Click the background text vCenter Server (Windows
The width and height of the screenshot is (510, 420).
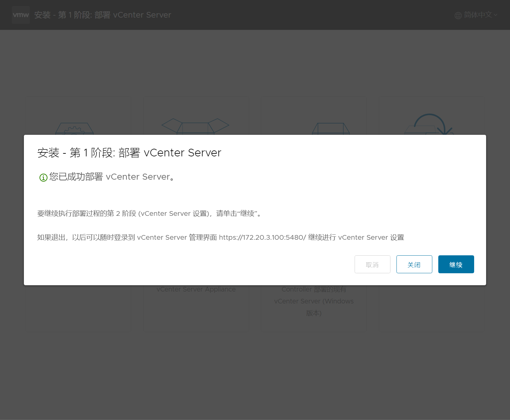[x=314, y=301]
